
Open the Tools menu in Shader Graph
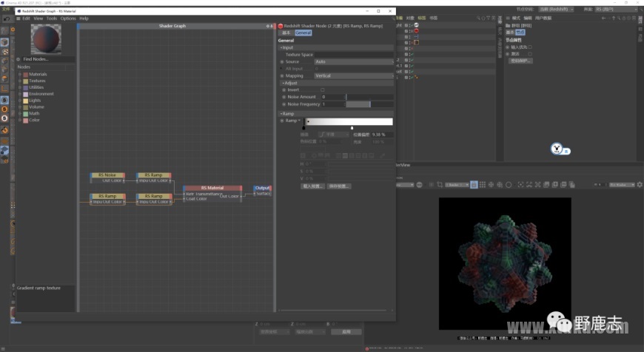(52, 18)
